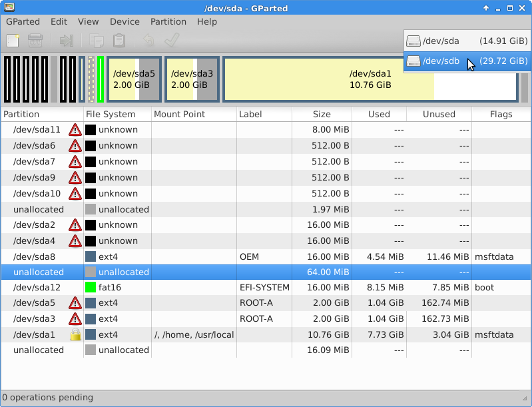Click the Undo last operation icon

pyautogui.click(x=148, y=41)
